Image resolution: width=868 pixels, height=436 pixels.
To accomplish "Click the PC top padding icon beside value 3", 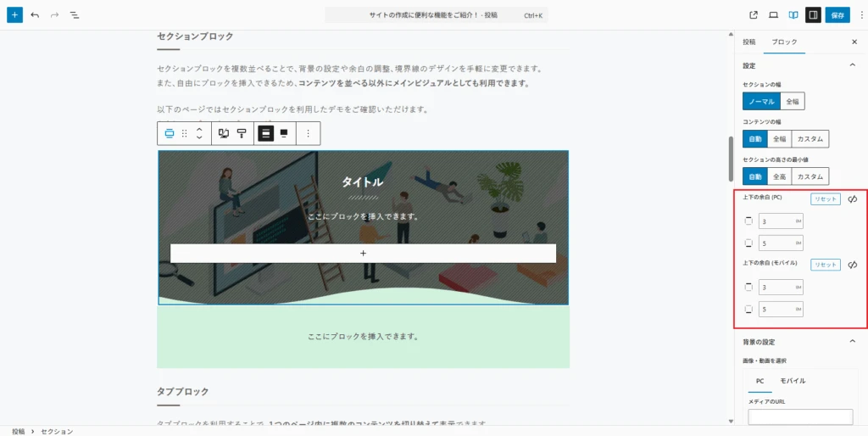I will click(x=748, y=221).
